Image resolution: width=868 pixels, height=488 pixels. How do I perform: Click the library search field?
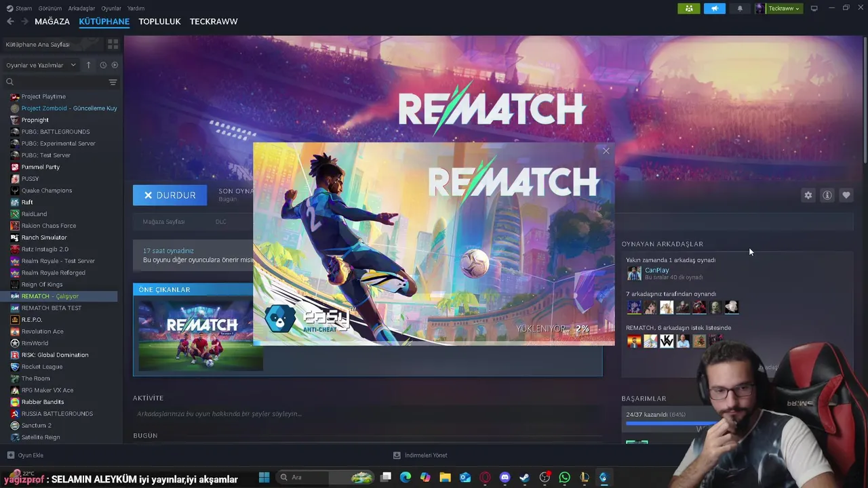pyautogui.click(x=54, y=82)
